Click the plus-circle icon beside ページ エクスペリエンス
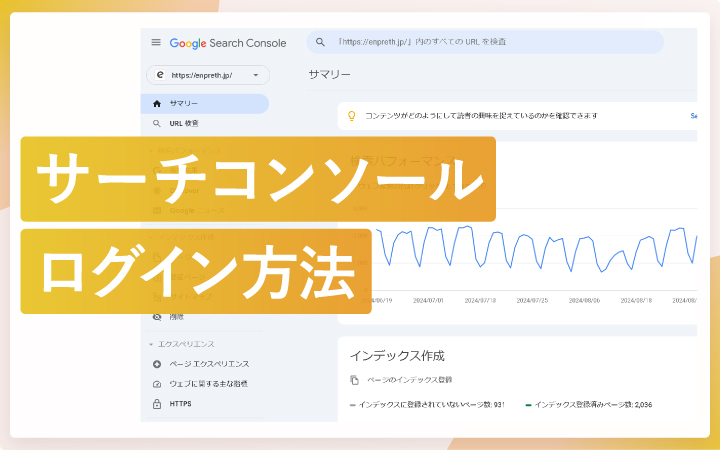The width and height of the screenshot is (720, 450). tap(157, 364)
